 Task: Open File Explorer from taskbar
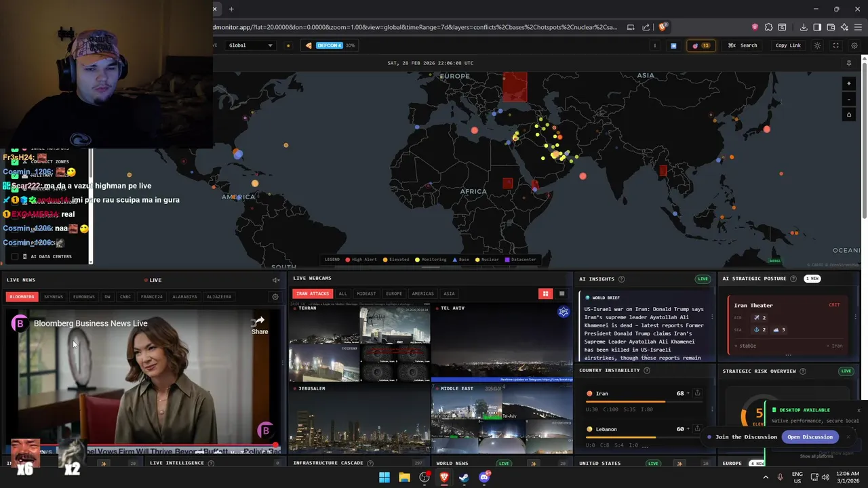(405, 477)
